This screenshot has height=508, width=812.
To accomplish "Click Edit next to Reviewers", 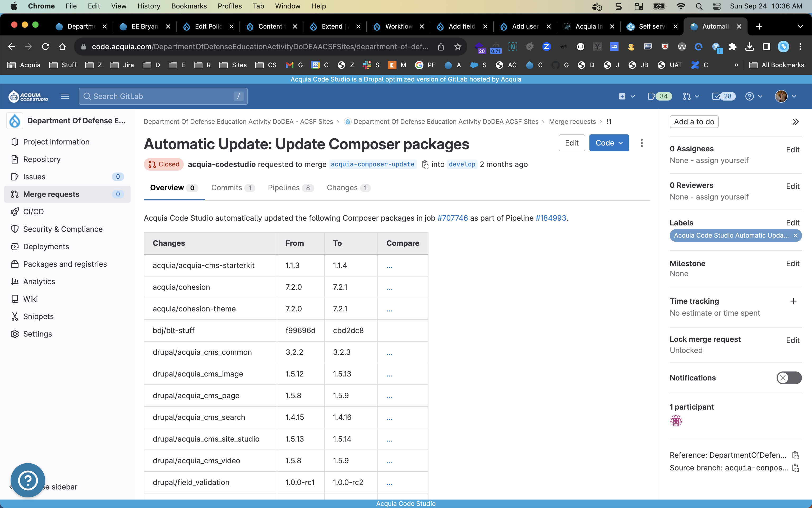I will point(792,187).
